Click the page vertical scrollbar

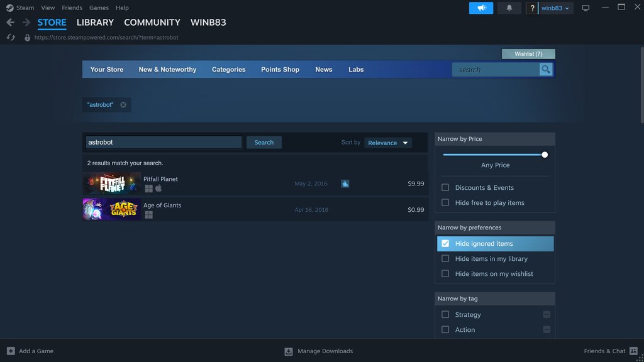(642, 85)
